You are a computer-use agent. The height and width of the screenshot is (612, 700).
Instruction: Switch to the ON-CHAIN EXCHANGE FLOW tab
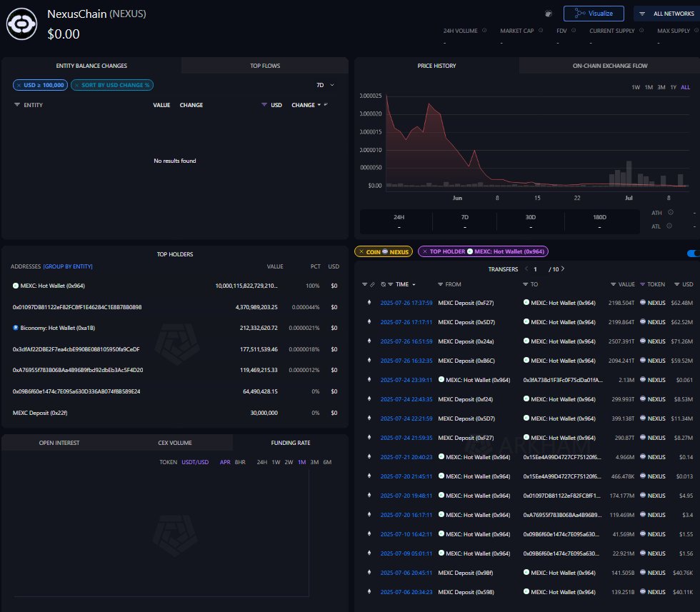click(x=610, y=66)
